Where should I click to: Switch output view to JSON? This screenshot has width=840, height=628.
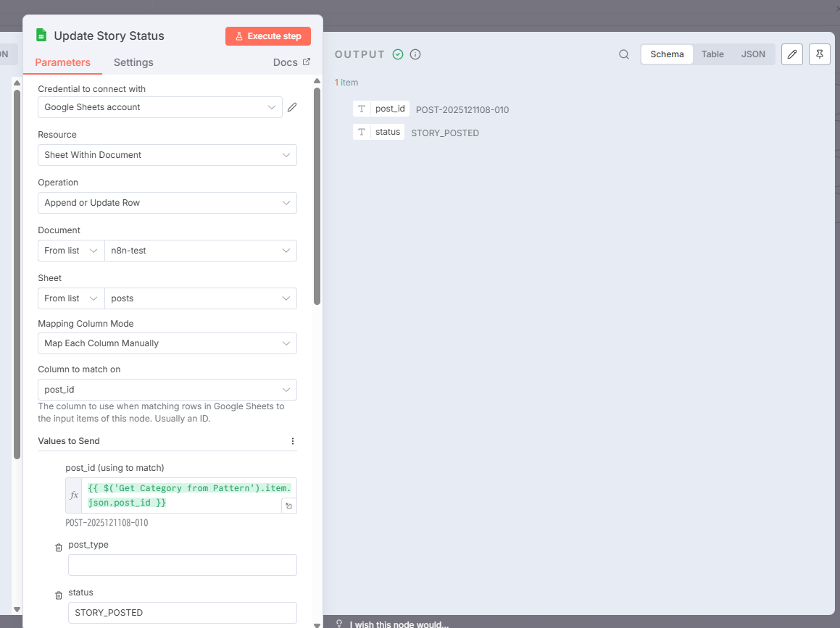pyautogui.click(x=753, y=54)
